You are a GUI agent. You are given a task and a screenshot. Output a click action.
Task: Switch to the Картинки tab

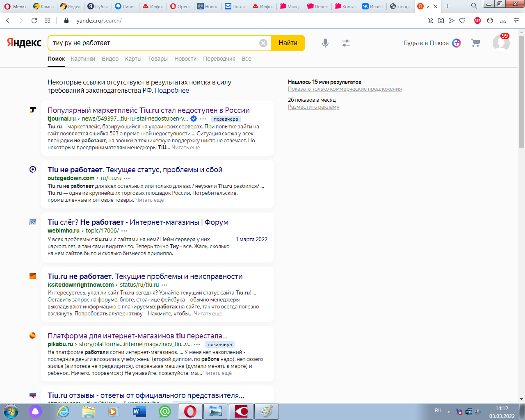83,59
